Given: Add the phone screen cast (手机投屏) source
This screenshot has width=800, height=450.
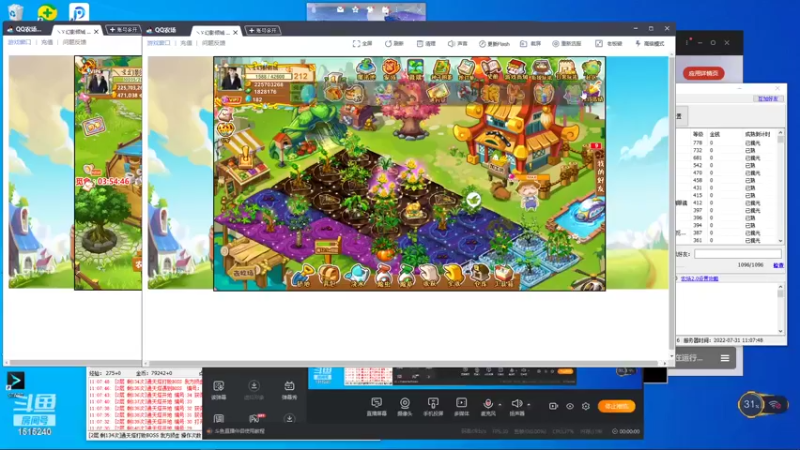Looking at the screenshot, I should (x=433, y=407).
